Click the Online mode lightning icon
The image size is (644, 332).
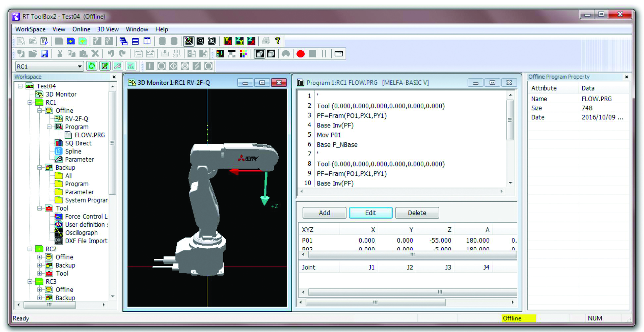point(71,41)
